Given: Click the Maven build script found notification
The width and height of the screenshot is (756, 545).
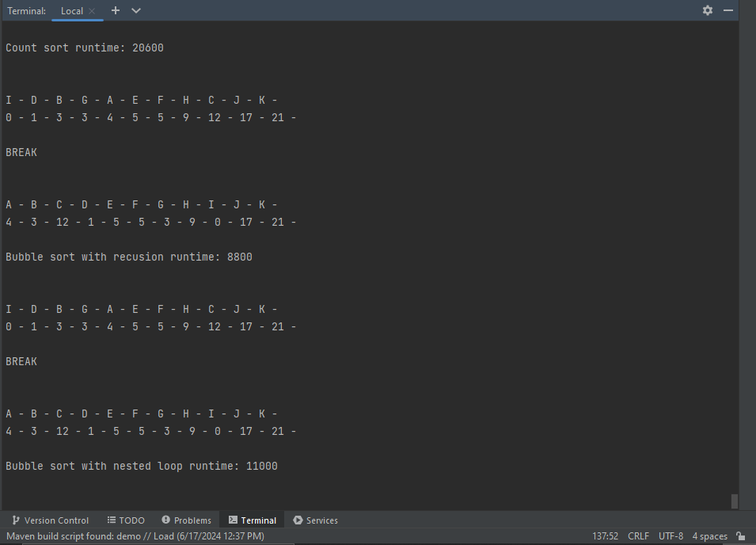Looking at the screenshot, I should point(135,536).
